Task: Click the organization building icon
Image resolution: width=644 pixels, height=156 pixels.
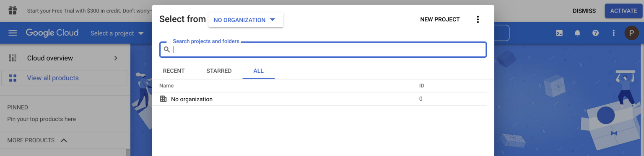Action: [x=164, y=99]
